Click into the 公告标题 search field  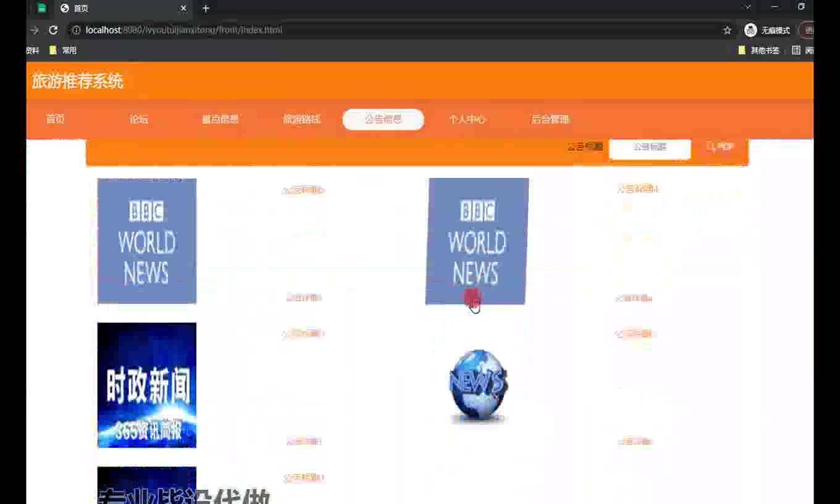click(650, 148)
